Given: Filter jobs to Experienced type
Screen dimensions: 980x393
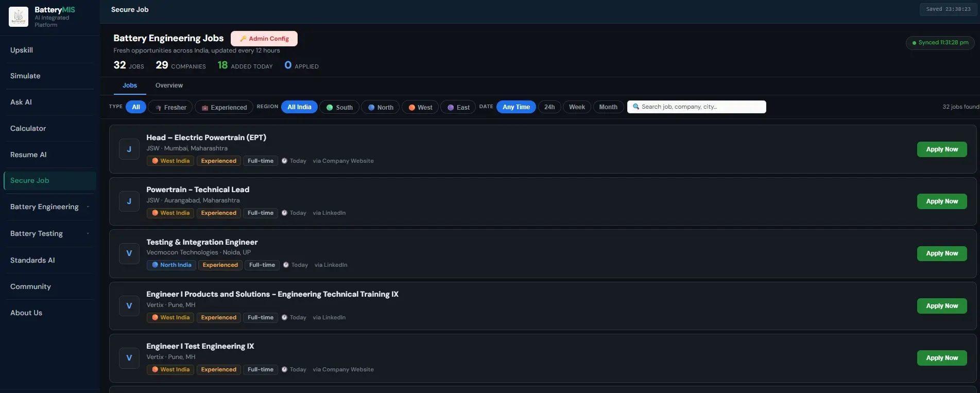Looking at the screenshot, I should coord(224,107).
